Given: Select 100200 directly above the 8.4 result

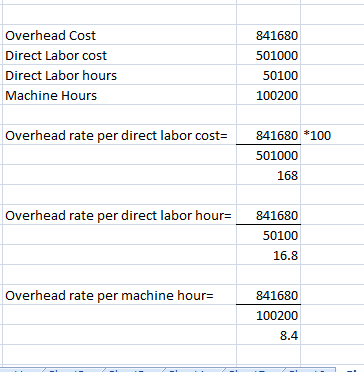Looking at the screenshot, I should pos(268,315).
